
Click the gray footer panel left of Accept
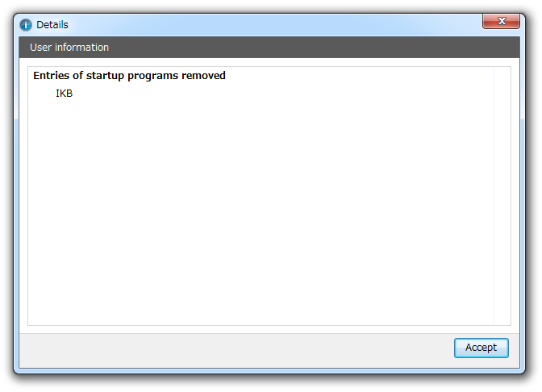pyautogui.click(x=236, y=351)
